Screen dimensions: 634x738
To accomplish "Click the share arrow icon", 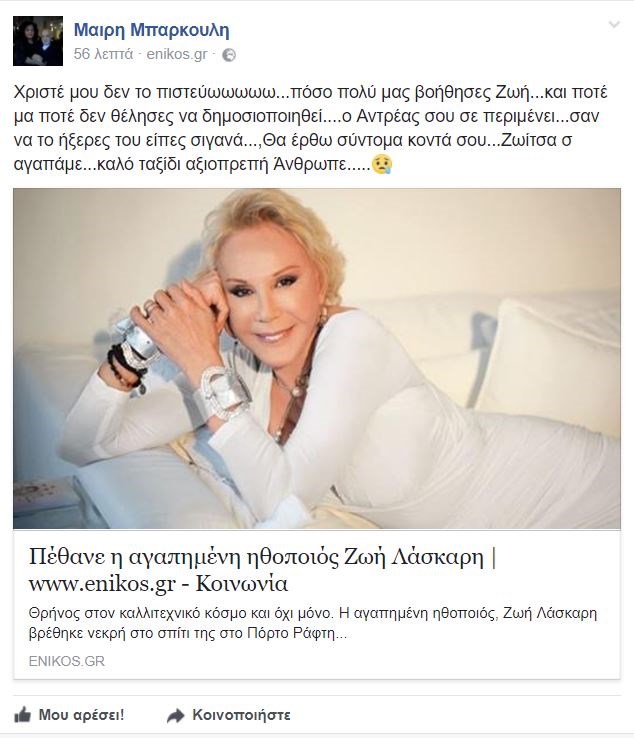I will pos(176,715).
